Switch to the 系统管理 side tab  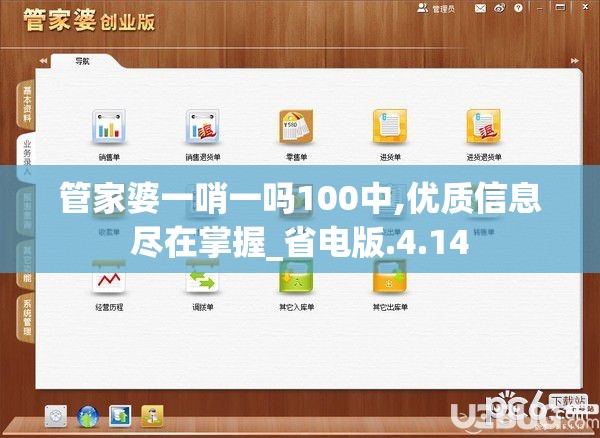[x=27, y=318]
